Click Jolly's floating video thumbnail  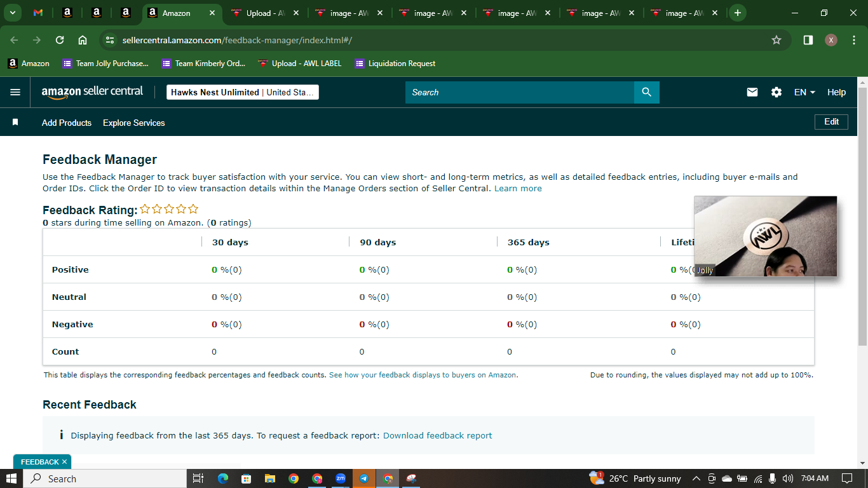[765, 236]
